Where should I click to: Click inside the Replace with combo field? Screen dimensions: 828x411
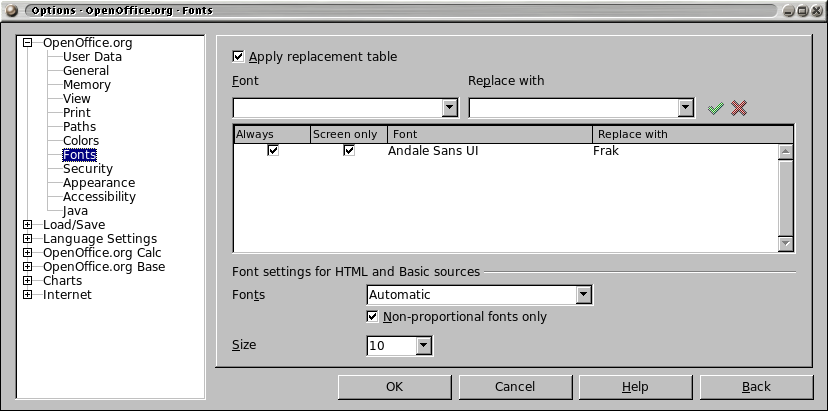573,108
